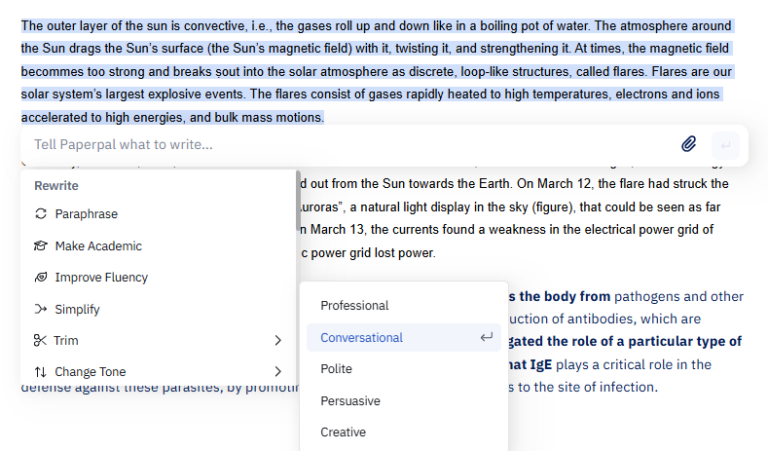Click the Rewrite menu scrollbar
The width and height of the screenshot is (768, 451).
point(298,201)
